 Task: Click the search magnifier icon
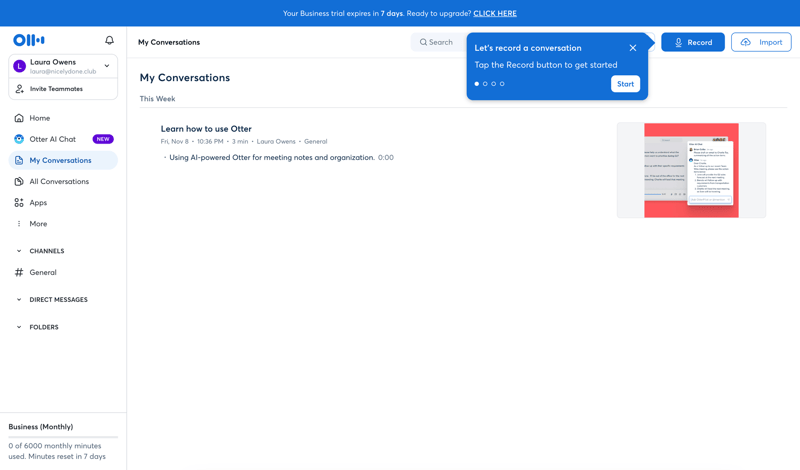[423, 42]
